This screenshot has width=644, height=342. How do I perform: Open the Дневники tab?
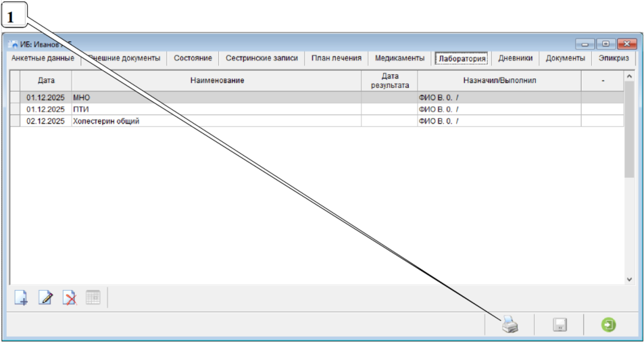[515, 59]
